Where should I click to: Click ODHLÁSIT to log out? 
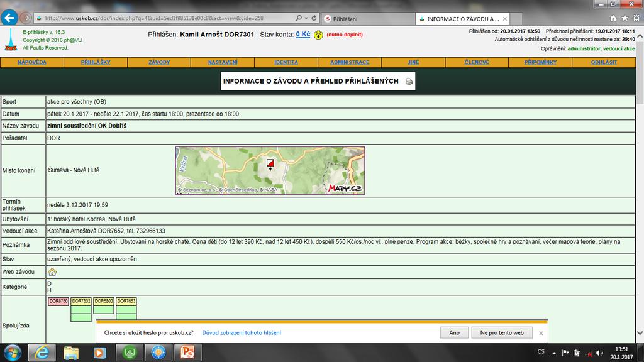pos(604,62)
